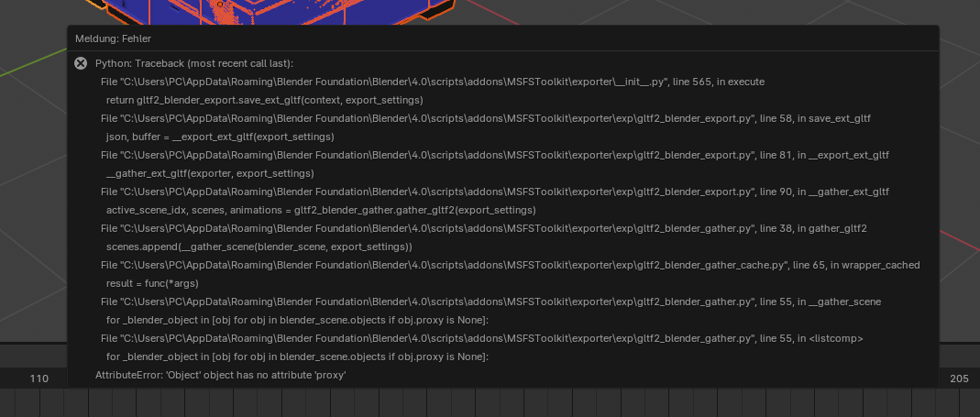Viewport: 980px width, 417px height.
Task: Click the traceback line with 'line 58, in save_ext_gltf'
Action: (486, 118)
